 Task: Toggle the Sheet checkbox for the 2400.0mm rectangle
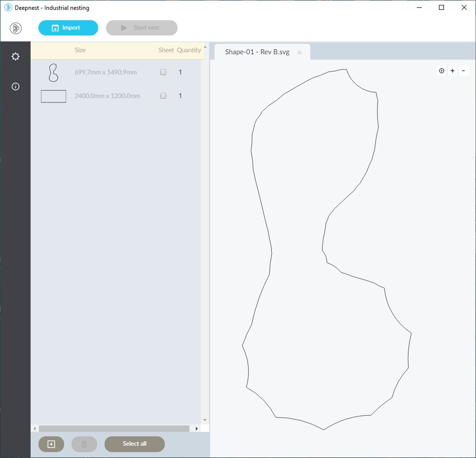tap(163, 96)
